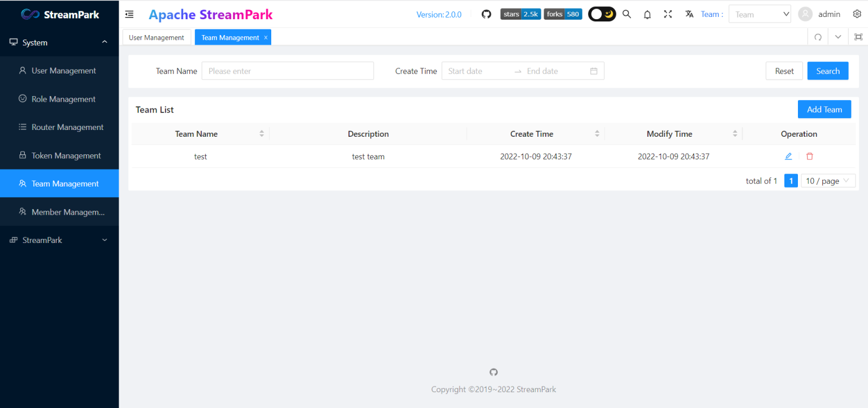The width and height of the screenshot is (868, 408).
Task: Click the Add Team button
Action: pos(824,109)
